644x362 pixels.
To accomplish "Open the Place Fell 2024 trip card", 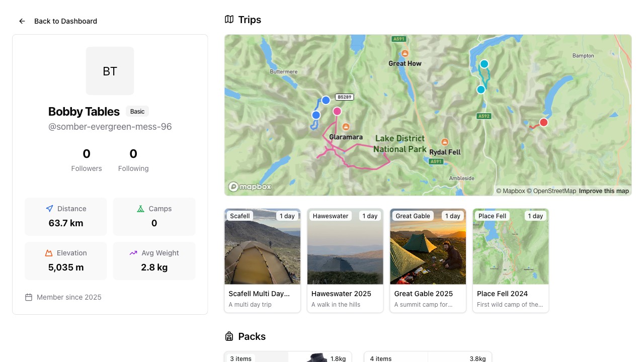I will click(x=511, y=260).
